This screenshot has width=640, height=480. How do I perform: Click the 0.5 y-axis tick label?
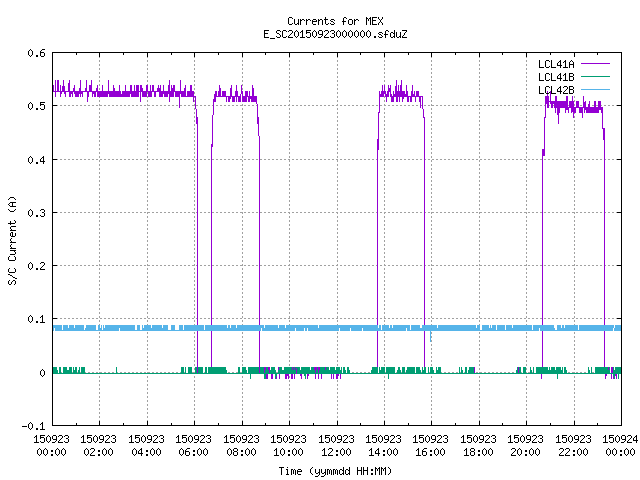[x=36, y=106]
